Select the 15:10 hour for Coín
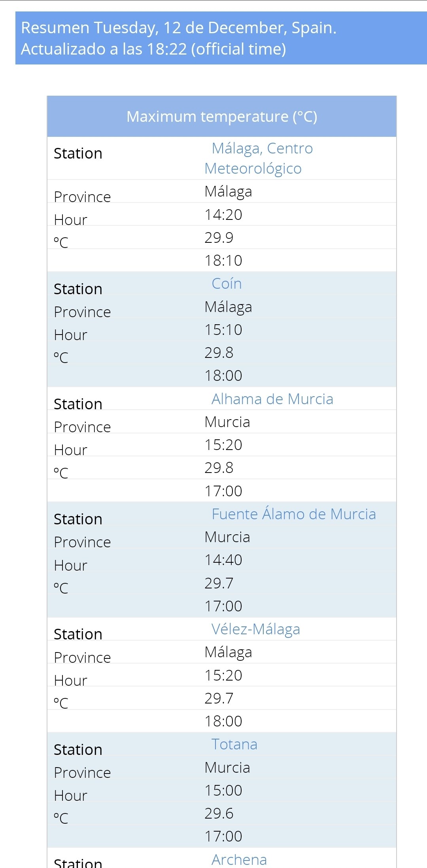This screenshot has width=427, height=868. pyautogui.click(x=223, y=330)
